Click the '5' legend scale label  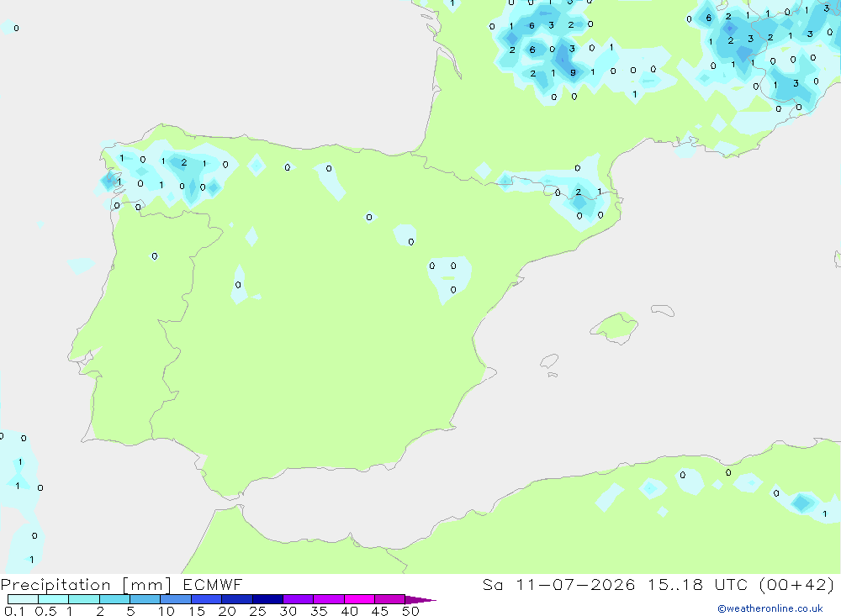point(131,611)
